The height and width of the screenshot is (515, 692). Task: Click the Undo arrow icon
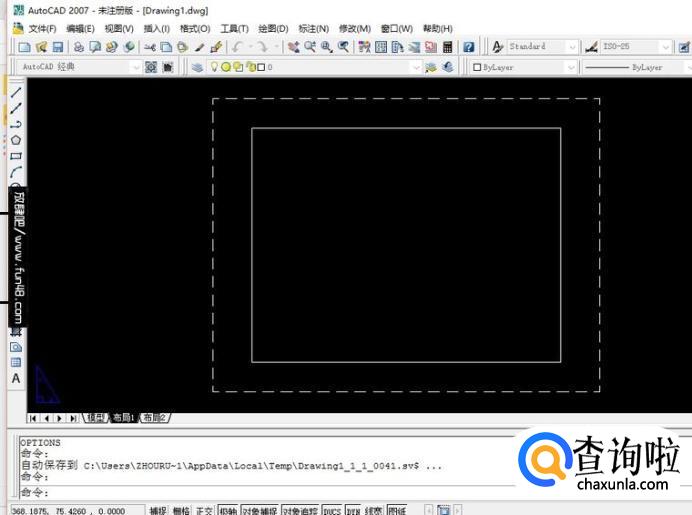(x=237, y=47)
